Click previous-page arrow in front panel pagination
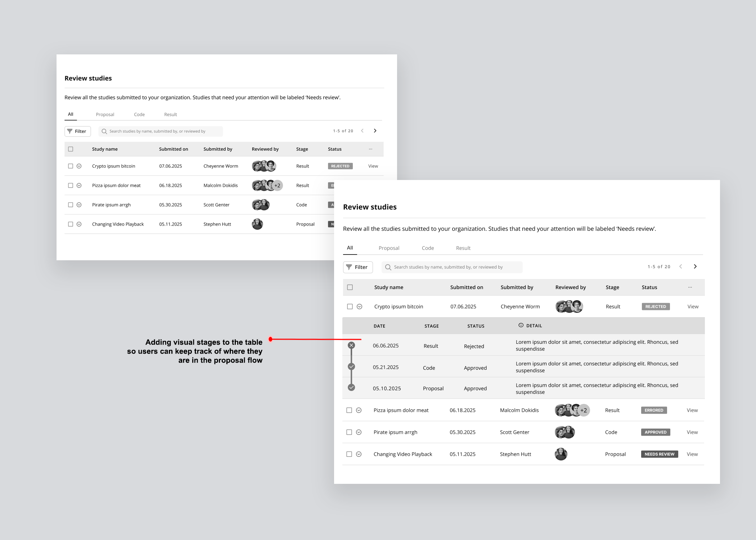 click(x=680, y=266)
